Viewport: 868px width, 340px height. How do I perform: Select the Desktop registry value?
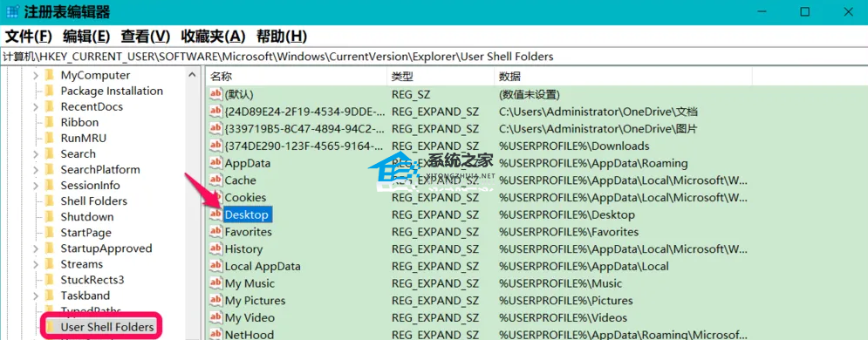pos(246,214)
